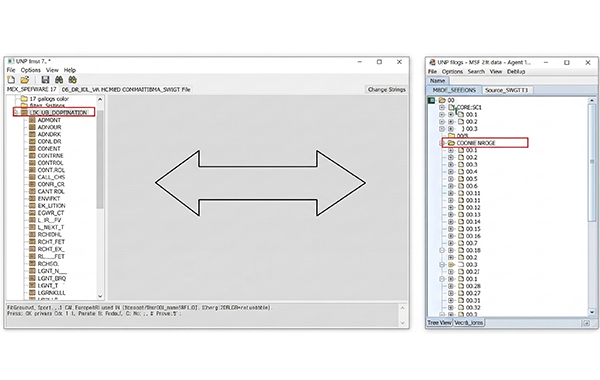Select the EK_LITION tree item
The height and width of the screenshot is (380, 600).
[51, 206]
